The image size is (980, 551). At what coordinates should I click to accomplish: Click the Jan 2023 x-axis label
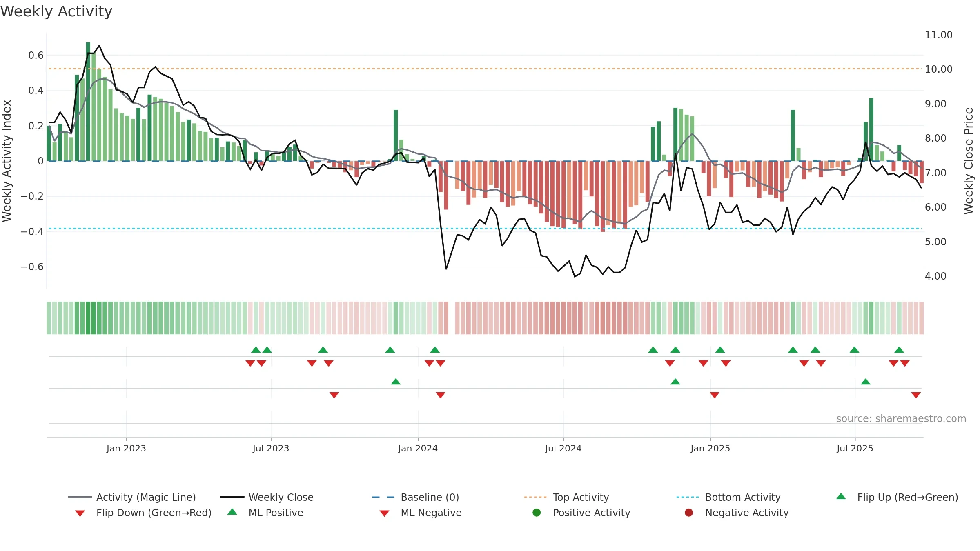pos(126,448)
